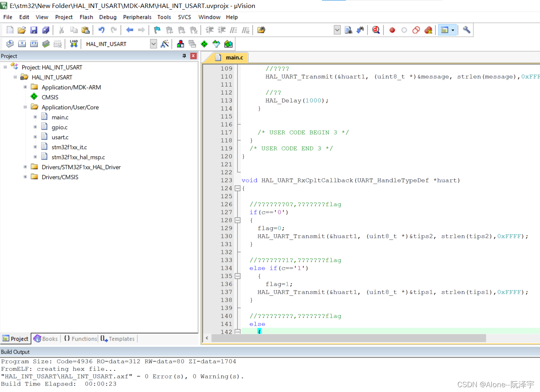The height and width of the screenshot is (392, 540).
Task: Open Configuration with the wrench icon
Action: 467,30
